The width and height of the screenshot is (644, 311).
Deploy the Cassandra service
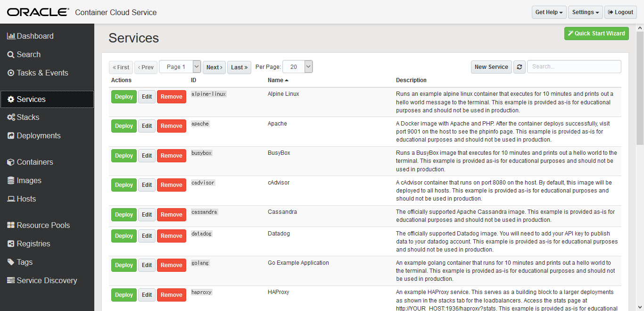pyautogui.click(x=124, y=215)
